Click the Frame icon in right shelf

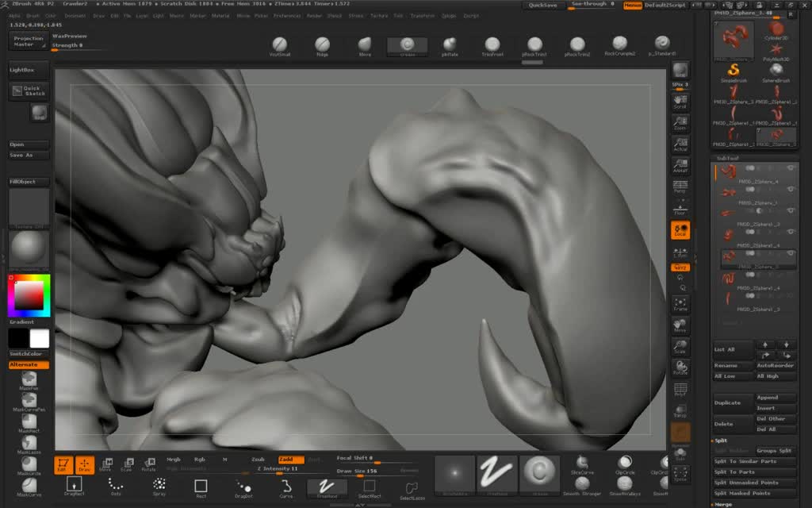(680, 304)
